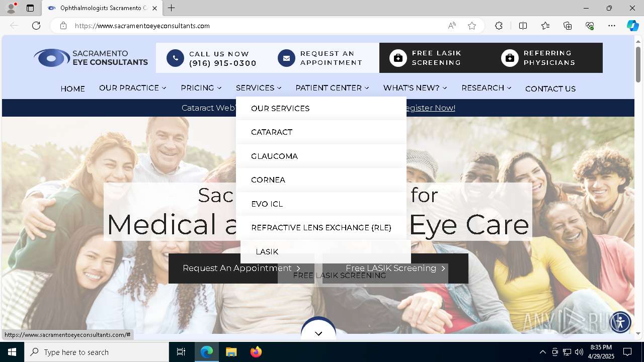
Task: Open Split screen view icon
Action: tap(523, 26)
